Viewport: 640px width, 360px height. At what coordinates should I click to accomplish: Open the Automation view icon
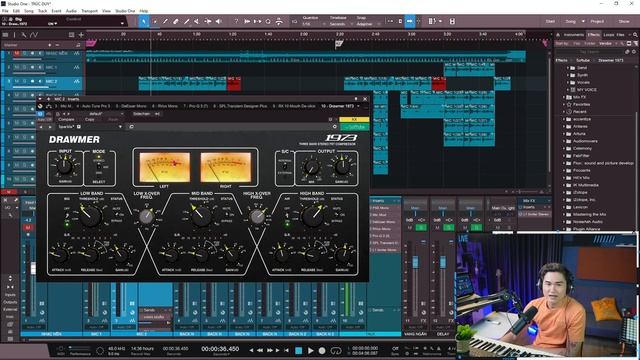coord(34,35)
